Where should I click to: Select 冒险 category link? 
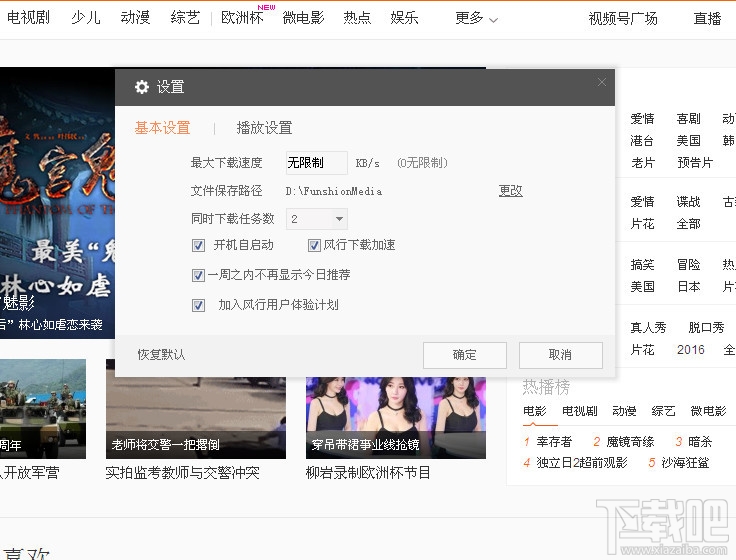click(689, 264)
